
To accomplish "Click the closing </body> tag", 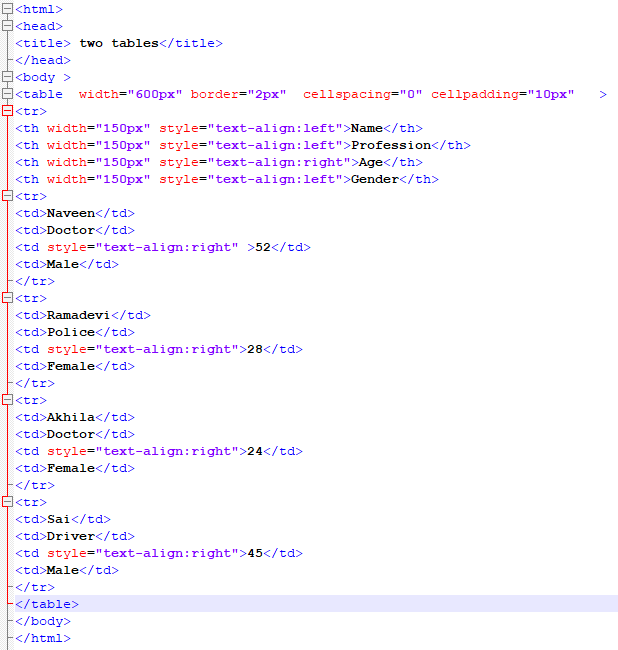I will (43, 621).
